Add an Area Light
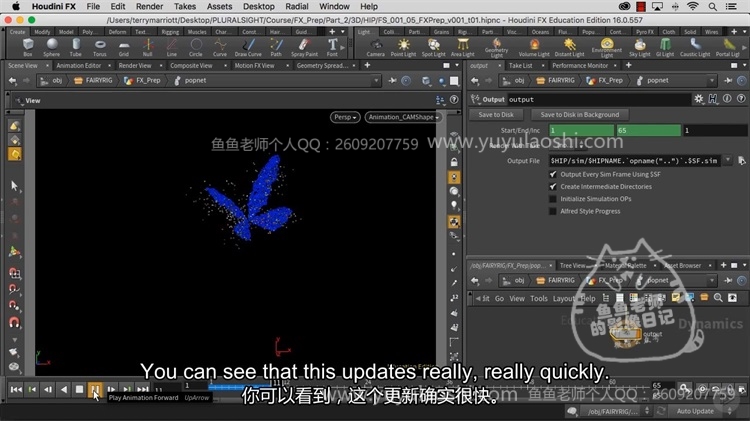 pyautogui.click(x=463, y=47)
